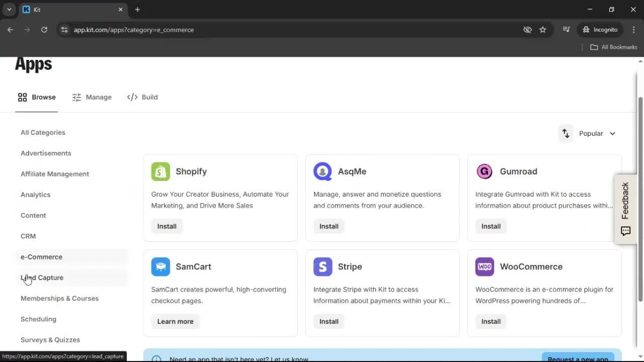This screenshot has width=644, height=362.
Task: Click the SamCart app icon
Action: 160,266
